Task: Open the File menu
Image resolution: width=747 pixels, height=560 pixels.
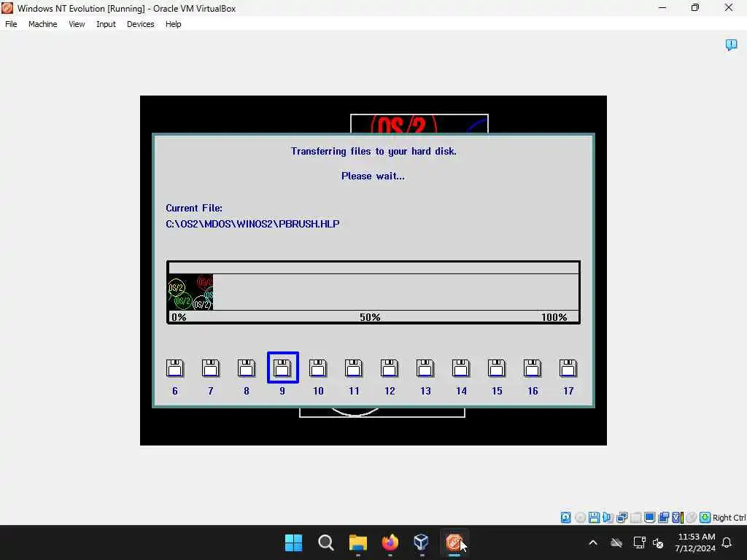Action: coord(11,24)
